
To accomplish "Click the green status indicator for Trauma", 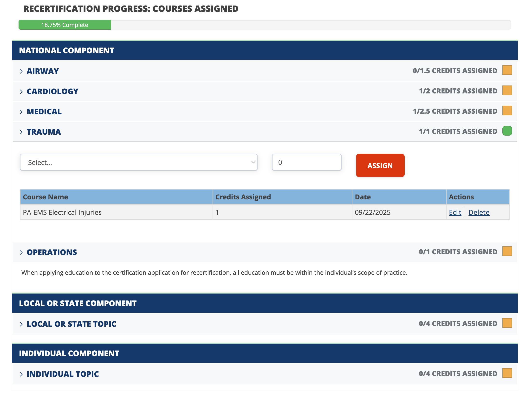I will coord(507,131).
